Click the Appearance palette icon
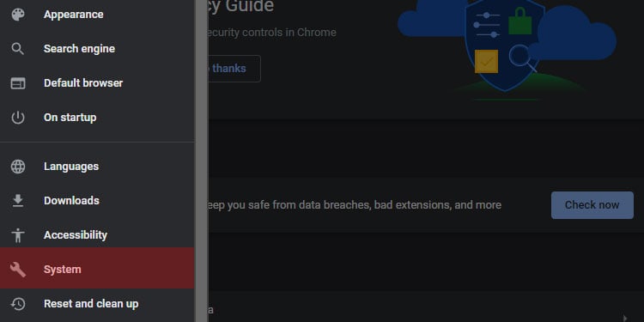Viewport: 644px width, 322px height. (18, 15)
